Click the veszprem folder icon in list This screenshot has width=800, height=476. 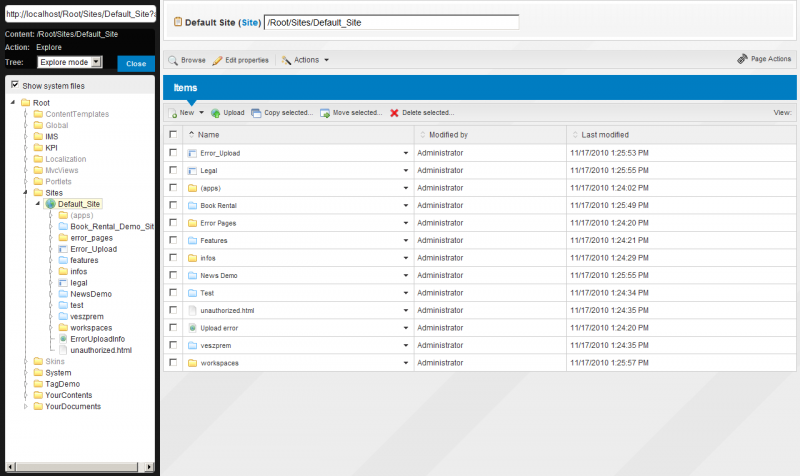[x=192, y=345]
